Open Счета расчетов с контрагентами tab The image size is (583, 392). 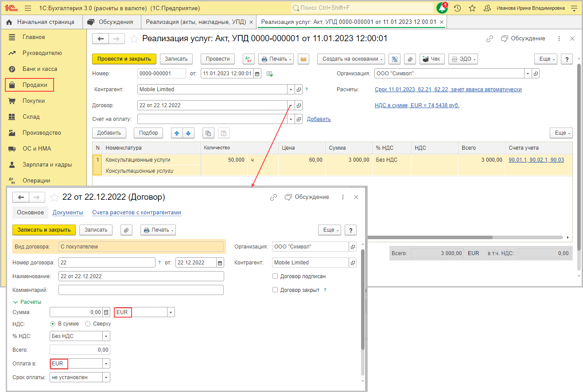(137, 213)
